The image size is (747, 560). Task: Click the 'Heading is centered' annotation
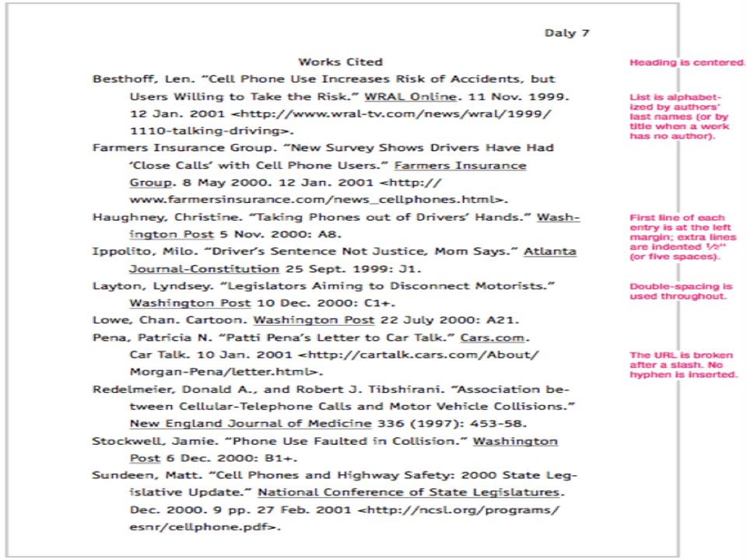click(687, 62)
